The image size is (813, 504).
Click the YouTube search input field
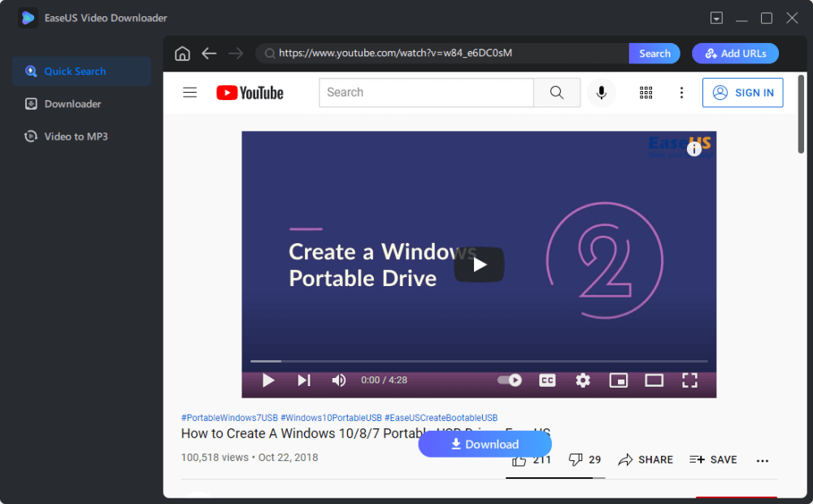coord(426,93)
